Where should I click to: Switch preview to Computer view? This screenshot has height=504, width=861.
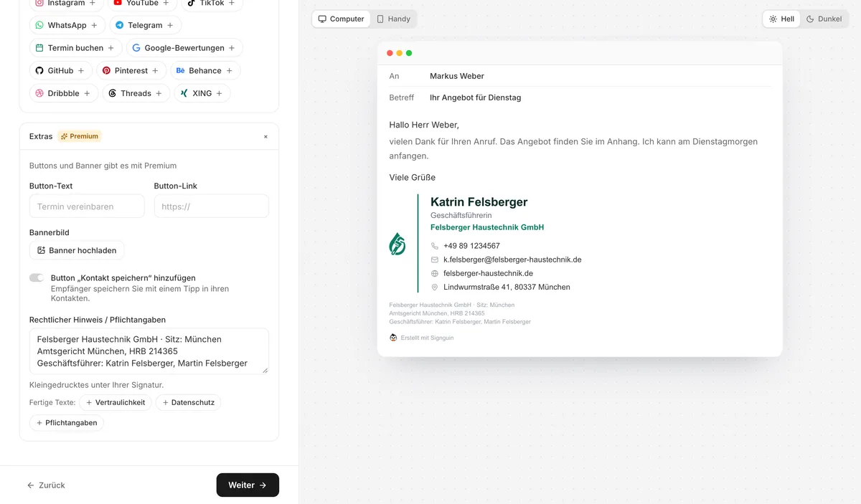coord(342,19)
